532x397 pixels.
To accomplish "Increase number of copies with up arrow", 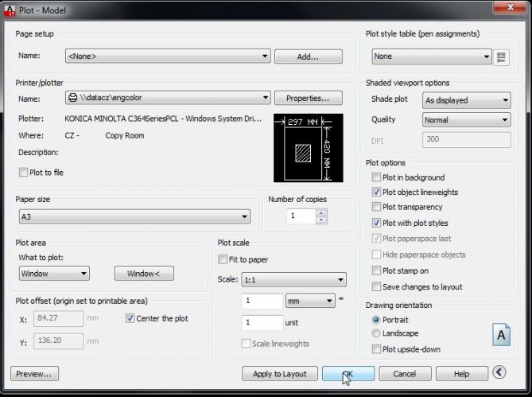I will point(321,213).
